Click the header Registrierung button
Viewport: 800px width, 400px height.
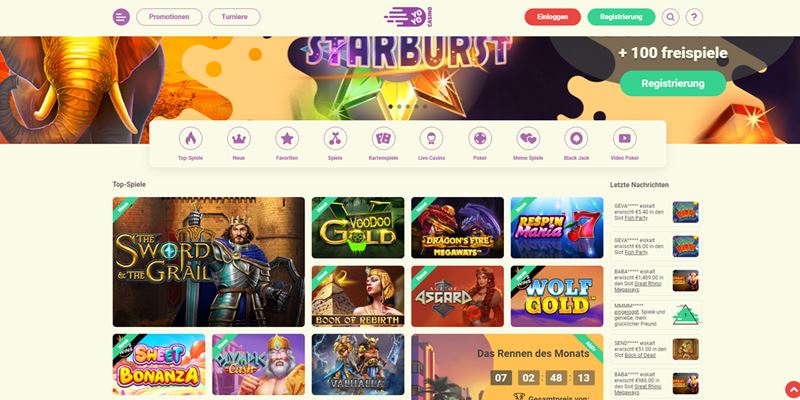point(621,17)
